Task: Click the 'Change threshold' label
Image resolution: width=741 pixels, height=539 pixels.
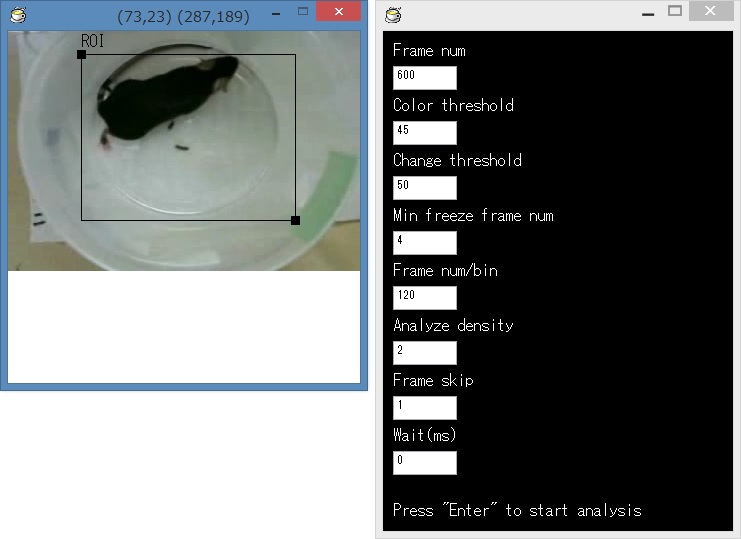Action: pyautogui.click(x=457, y=160)
